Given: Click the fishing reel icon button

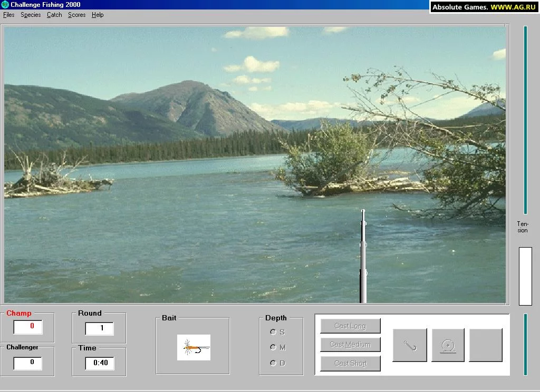Looking at the screenshot, I should click(x=448, y=345).
